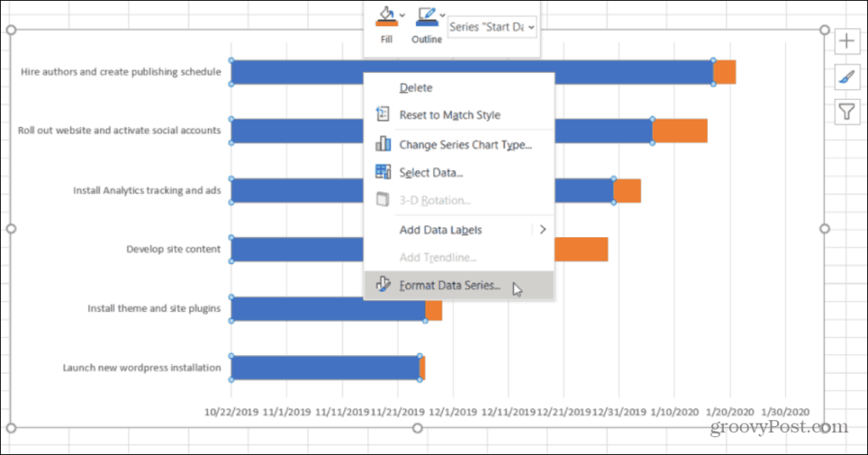Select the orange bar for Hire authors task
The image size is (868, 455).
[725, 72]
